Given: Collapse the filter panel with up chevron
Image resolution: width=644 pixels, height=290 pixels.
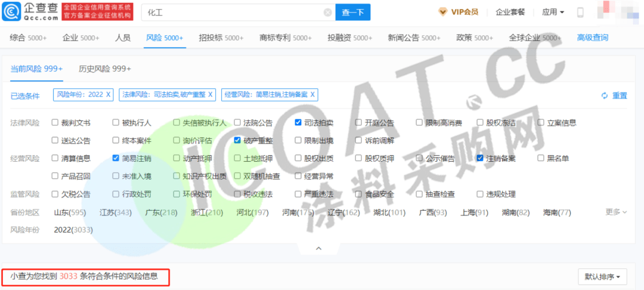Looking at the screenshot, I should (318, 248).
